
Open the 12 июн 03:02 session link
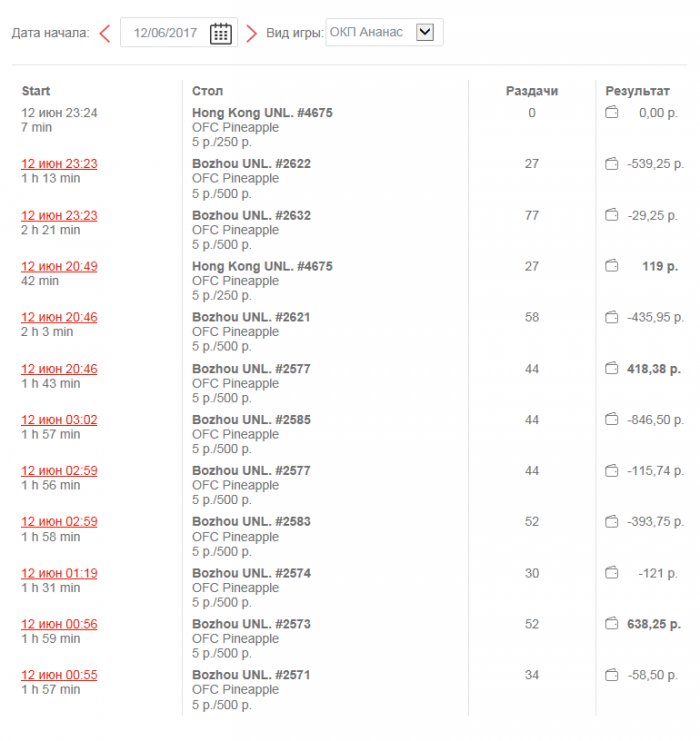tap(59, 420)
